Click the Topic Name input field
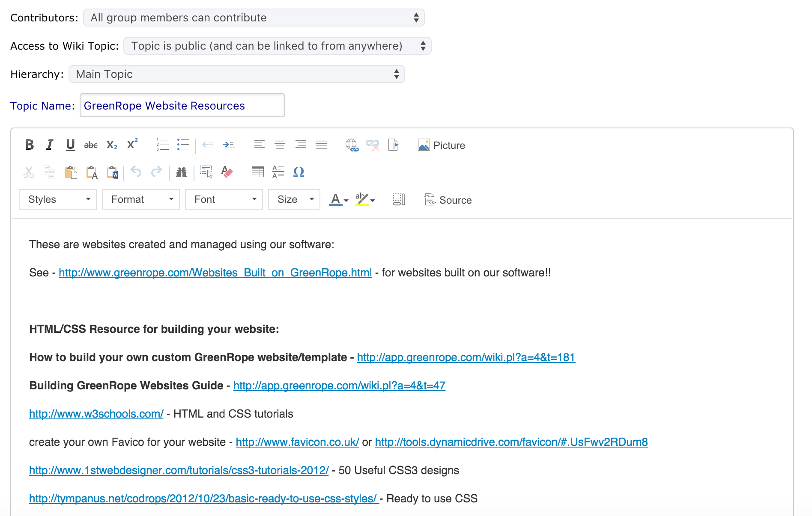The width and height of the screenshot is (812, 516). point(182,105)
